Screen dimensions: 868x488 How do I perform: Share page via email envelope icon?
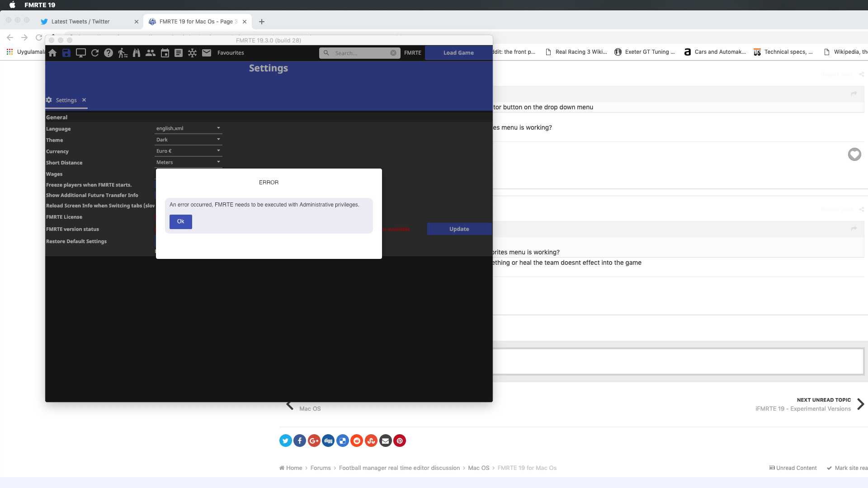pos(385,441)
